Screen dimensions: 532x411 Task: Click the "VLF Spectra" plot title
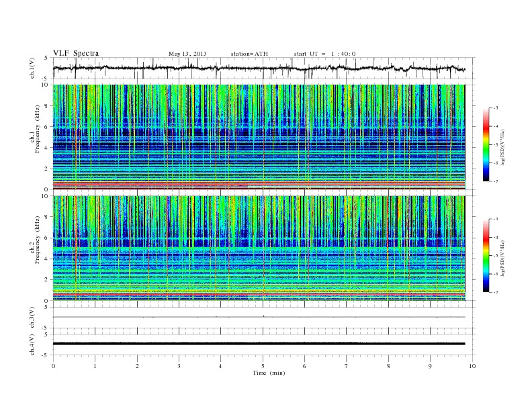coord(76,53)
